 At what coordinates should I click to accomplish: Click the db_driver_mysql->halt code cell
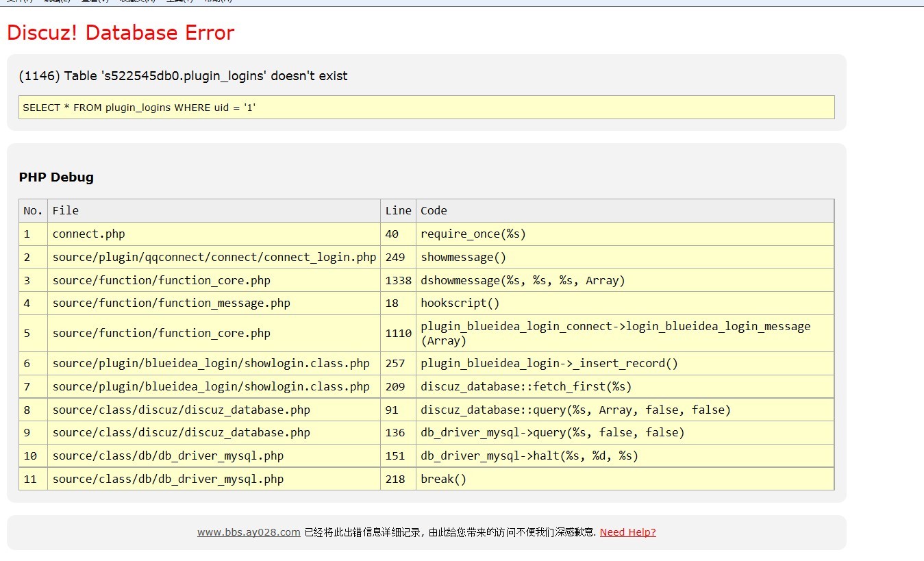529,456
